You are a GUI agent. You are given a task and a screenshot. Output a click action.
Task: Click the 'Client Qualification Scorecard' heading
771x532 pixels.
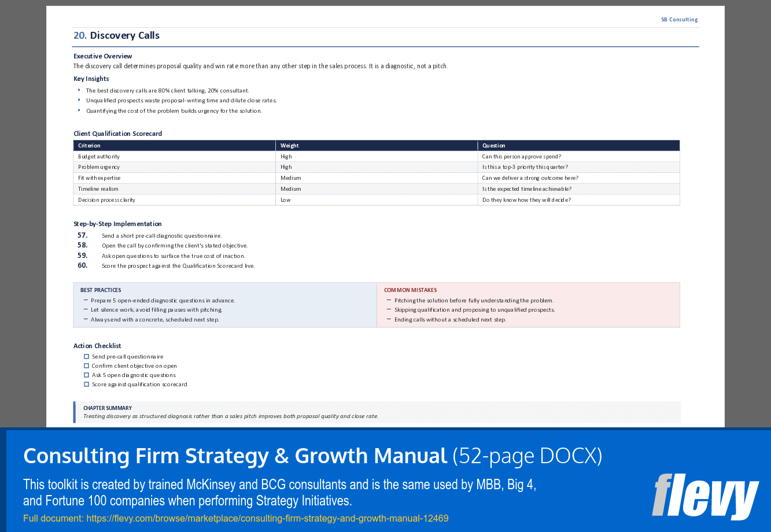117,134
